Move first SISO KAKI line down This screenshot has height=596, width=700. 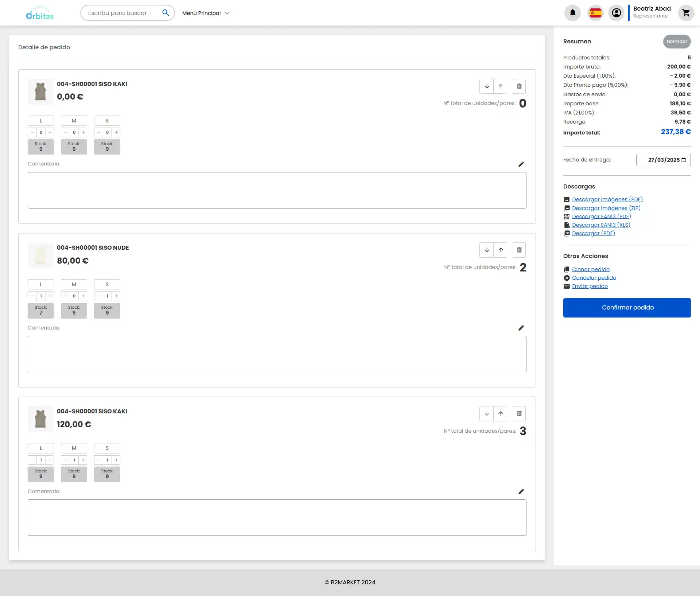486,86
